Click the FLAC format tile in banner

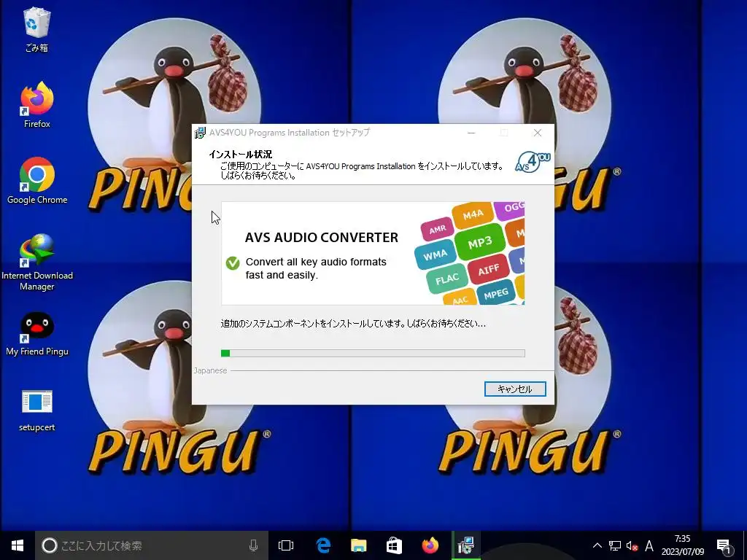(x=447, y=279)
